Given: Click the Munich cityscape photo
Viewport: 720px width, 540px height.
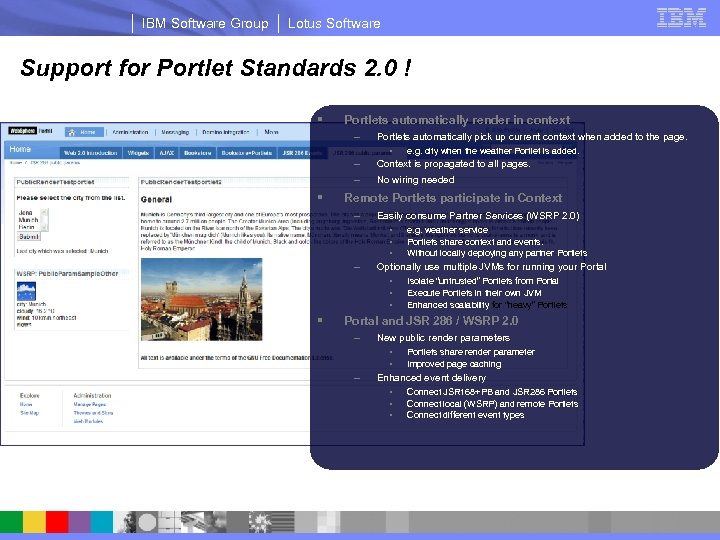Looking at the screenshot, I should (x=202, y=299).
